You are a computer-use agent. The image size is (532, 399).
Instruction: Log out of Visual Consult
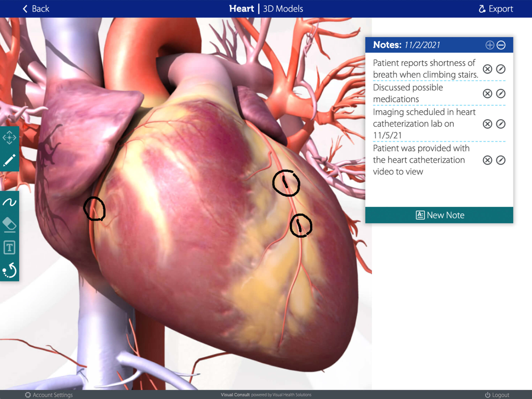click(x=497, y=395)
